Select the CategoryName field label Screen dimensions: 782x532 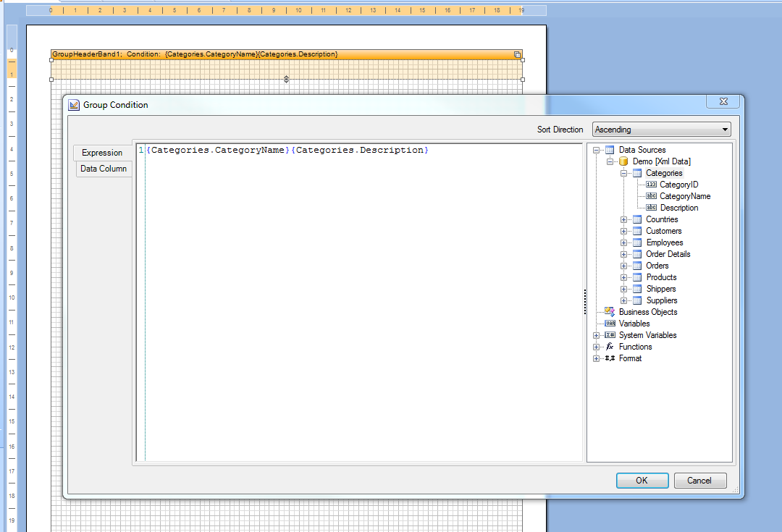685,196
